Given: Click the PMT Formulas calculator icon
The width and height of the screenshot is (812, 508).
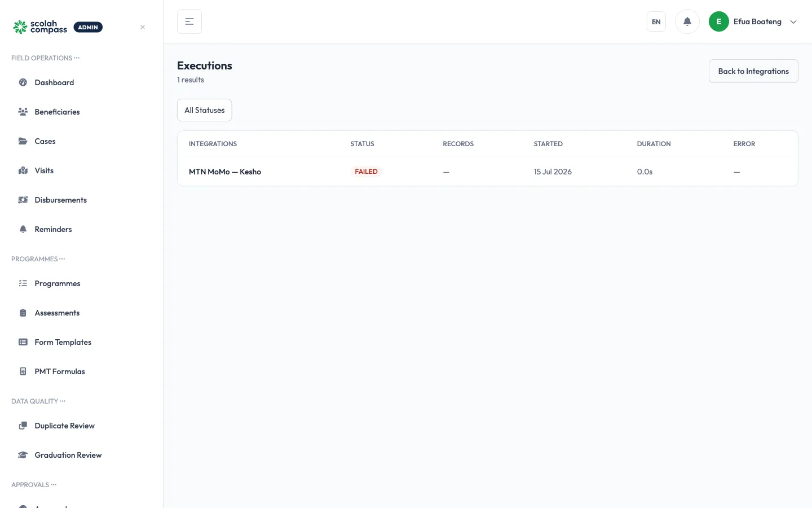Looking at the screenshot, I should click(23, 371).
